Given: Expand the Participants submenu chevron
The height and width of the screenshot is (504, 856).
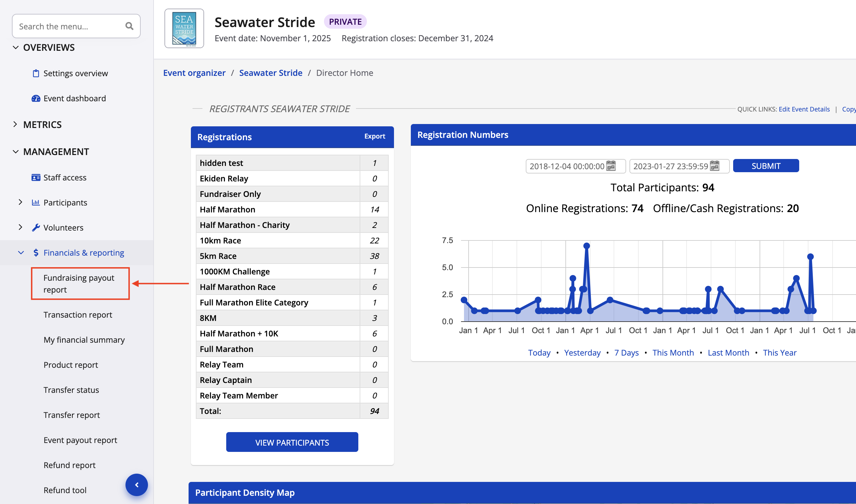Looking at the screenshot, I should (20, 203).
